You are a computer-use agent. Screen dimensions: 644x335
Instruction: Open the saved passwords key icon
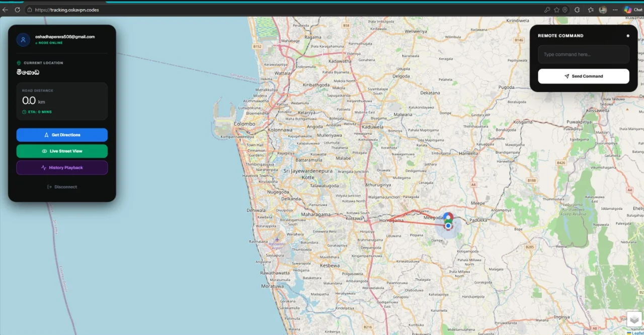tap(547, 10)
